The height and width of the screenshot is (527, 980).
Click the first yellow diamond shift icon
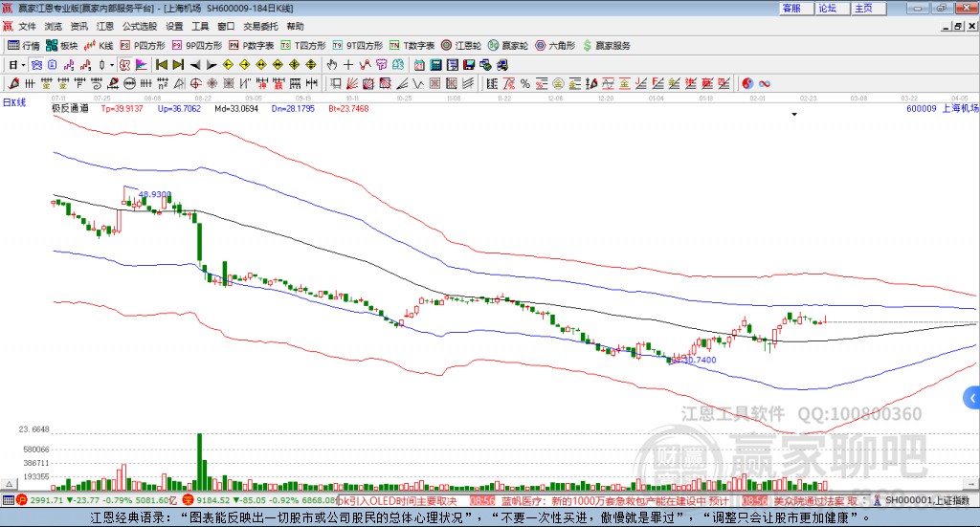pos(228,65)
